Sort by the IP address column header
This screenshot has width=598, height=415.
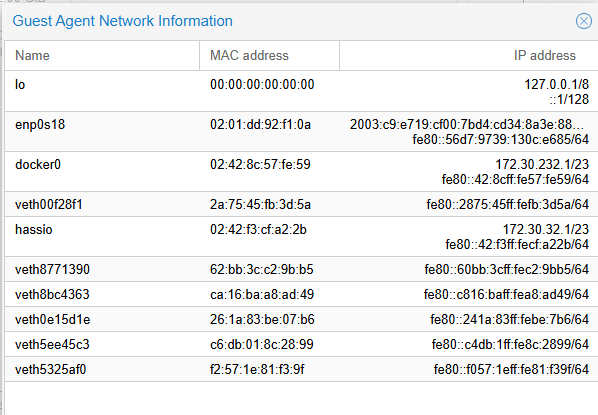point(469,56)
